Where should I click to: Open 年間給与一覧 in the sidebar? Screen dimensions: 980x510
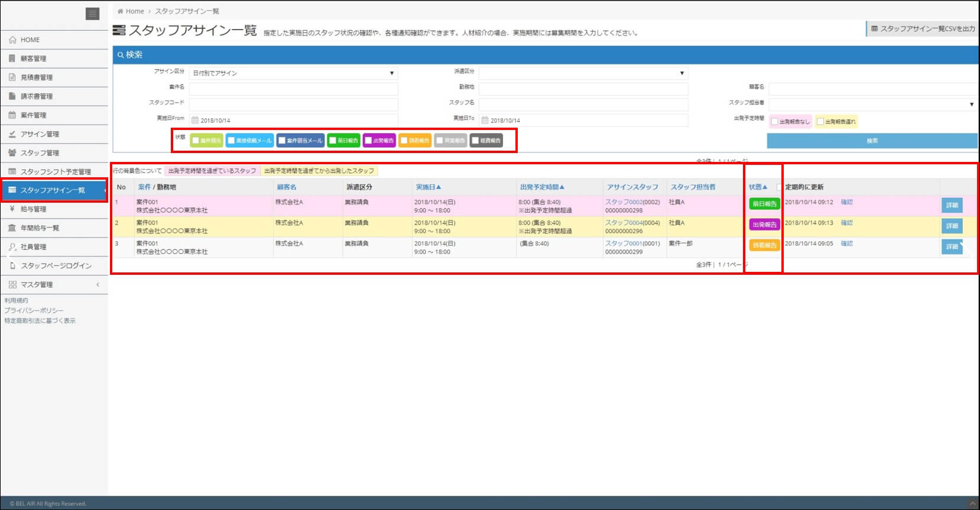click(40, 228)
